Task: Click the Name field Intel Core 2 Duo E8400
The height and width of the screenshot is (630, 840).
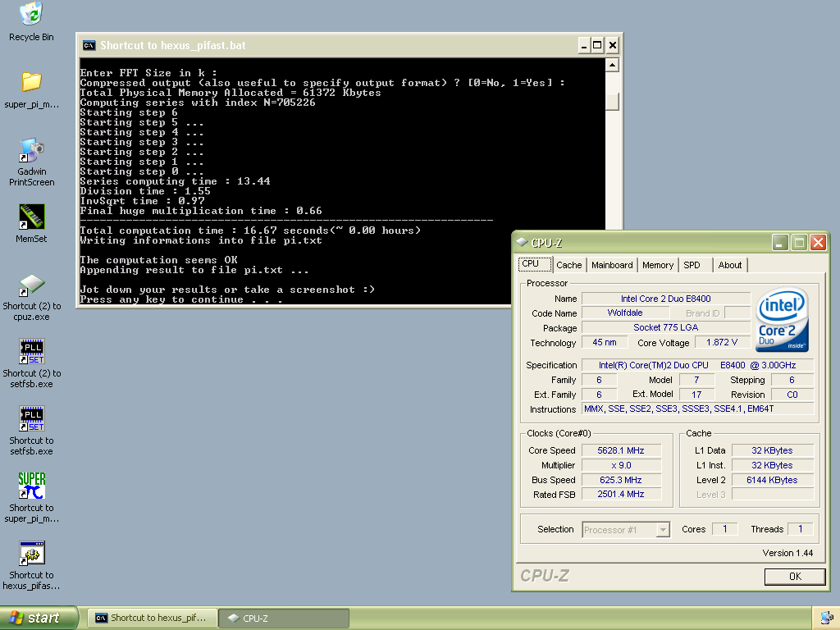Action: tap(666, 299)
